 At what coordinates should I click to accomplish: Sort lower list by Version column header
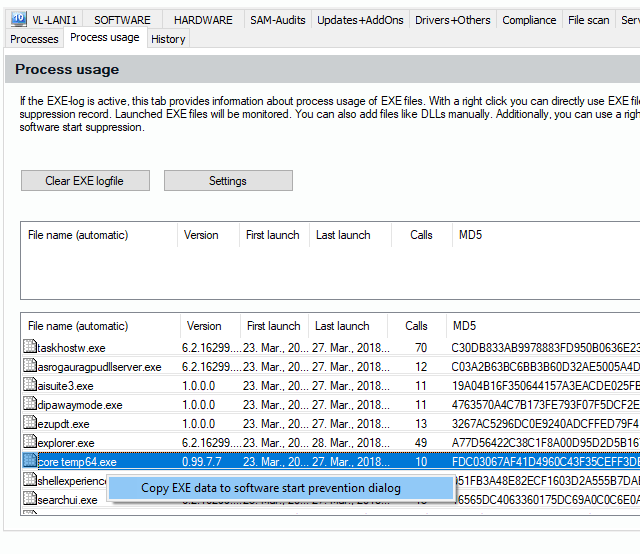coord(204,326)
